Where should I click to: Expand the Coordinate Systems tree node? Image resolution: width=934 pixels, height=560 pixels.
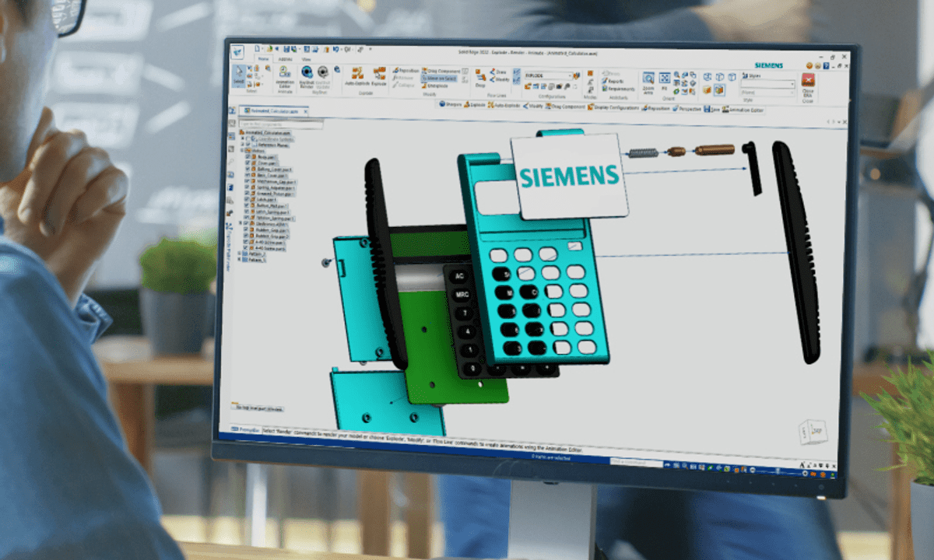(244, 138)
